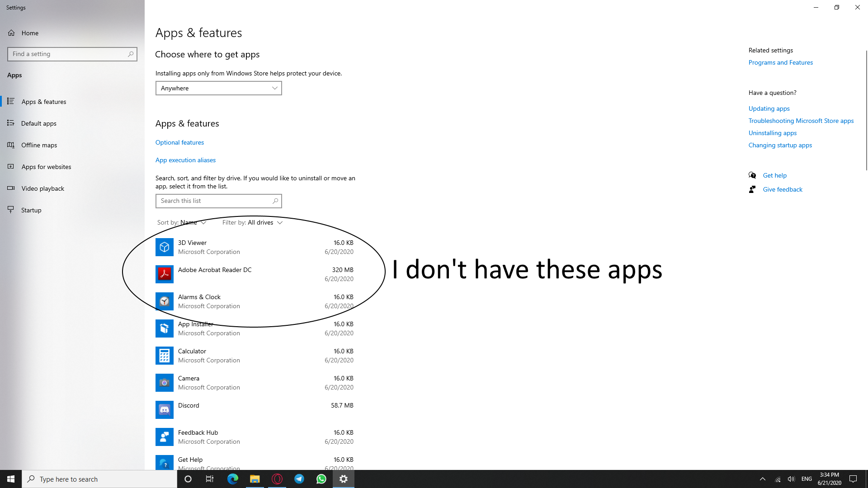Open Opera browser from taskbar
This screenshot has width=868, height=488.
[277, 479]
